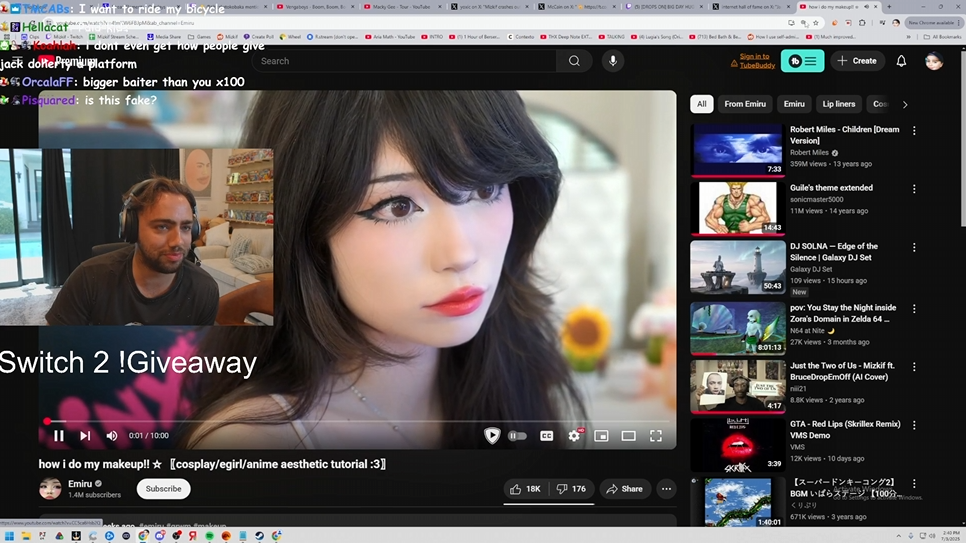Image resolution: width=966 pixels, height=543 pixels.
Task: Open options for Zora's Domain video
Action: (x=914, y=309)
